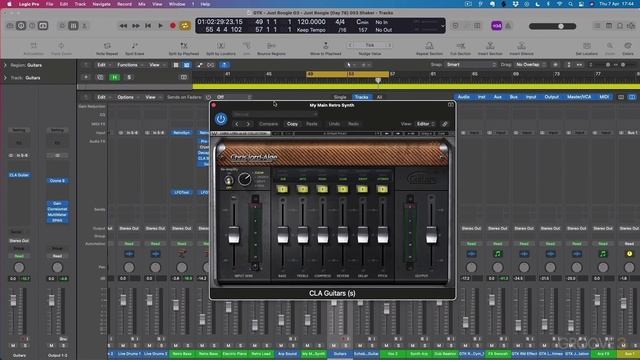Open the Snap Smart dropdown
Screen dimensions: 640x360
(471, 65)
